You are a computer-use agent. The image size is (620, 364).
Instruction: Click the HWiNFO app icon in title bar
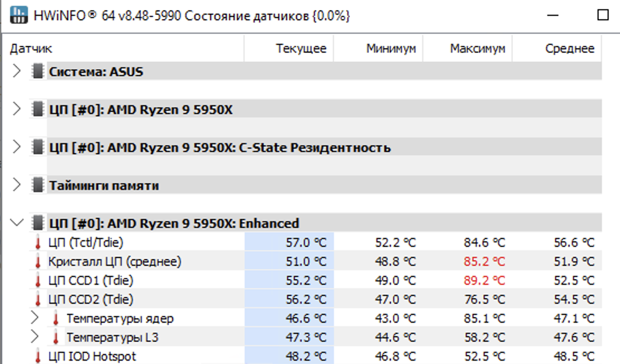pyautogui.click(x=18, y=16)
